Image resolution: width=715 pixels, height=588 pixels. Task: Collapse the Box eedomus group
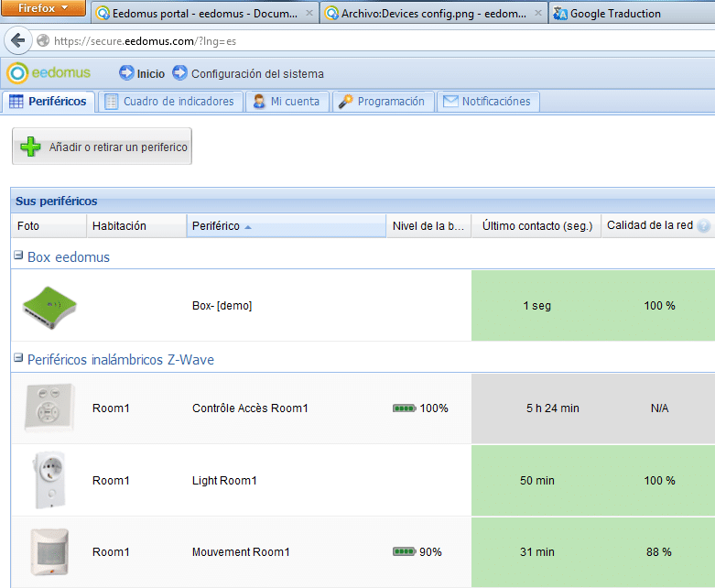click(18, 255)
